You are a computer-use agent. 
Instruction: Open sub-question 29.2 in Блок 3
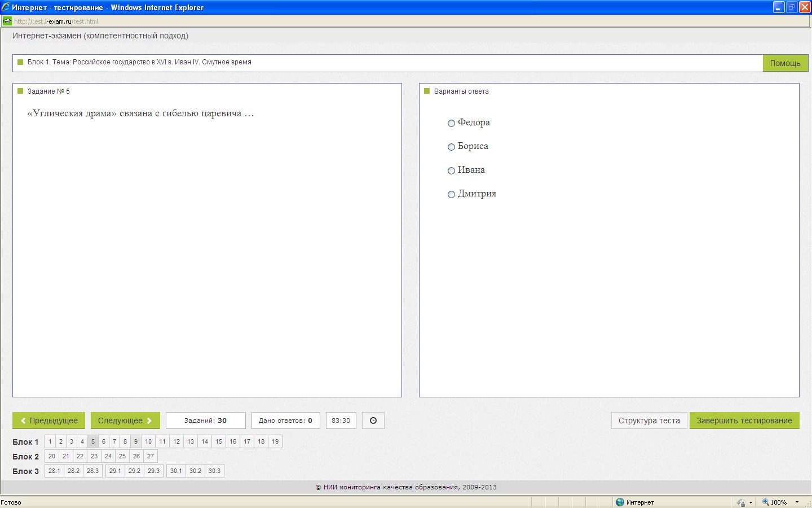pyautogui.click(x=134, y=471)
